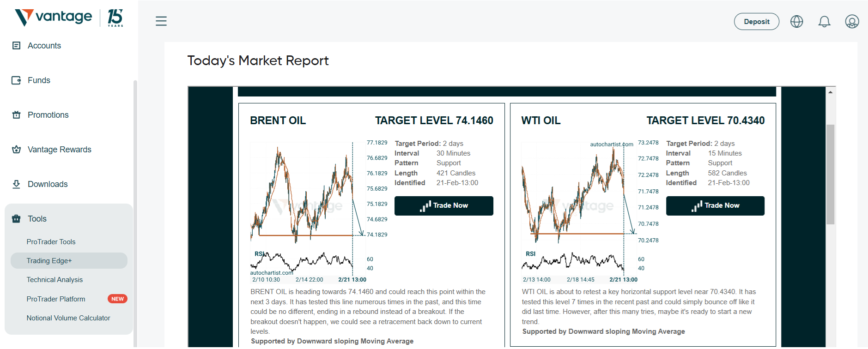This screenshot has width=868, height=349.
Task: Click the Vantage Rewards crown icon
Action: 16,150
